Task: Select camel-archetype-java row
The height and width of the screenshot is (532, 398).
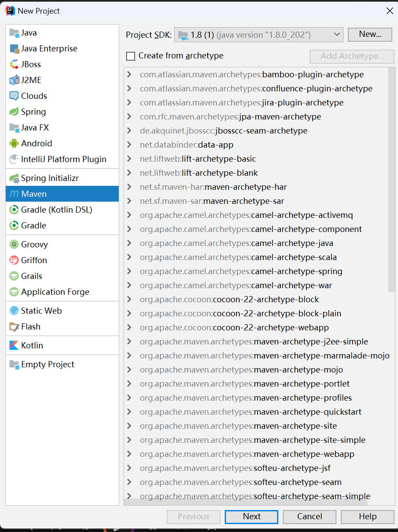Action: [256, 243]
